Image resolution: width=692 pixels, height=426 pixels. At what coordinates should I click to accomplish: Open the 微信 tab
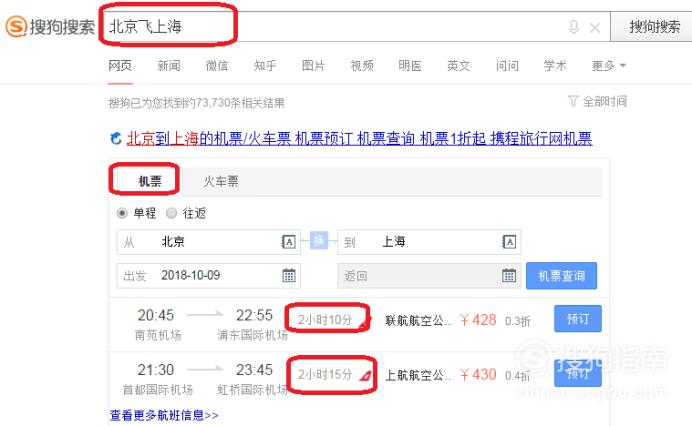(217, 66)
